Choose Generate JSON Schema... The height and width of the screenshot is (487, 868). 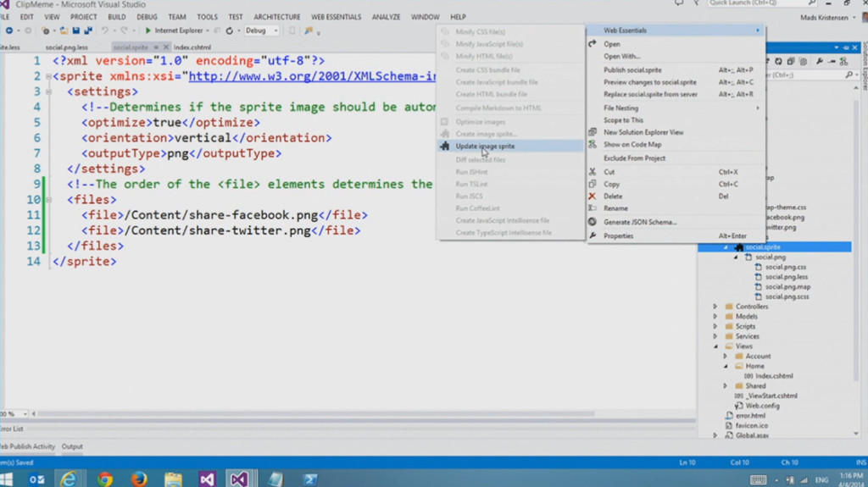point(676,222)
